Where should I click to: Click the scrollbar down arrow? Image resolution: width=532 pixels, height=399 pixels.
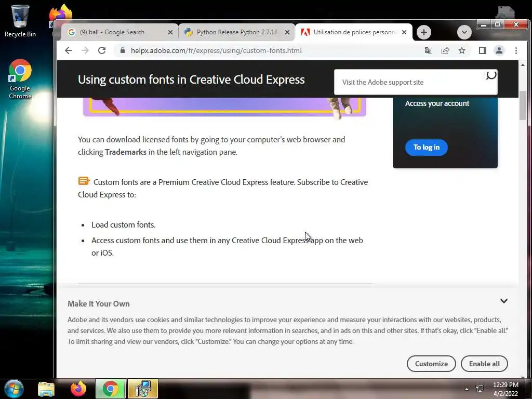pos(523,376)
